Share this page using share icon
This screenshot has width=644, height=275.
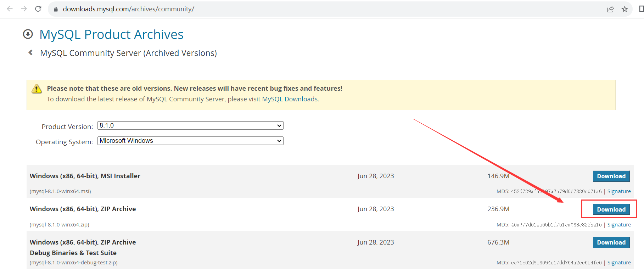click(x=610, y=9)
